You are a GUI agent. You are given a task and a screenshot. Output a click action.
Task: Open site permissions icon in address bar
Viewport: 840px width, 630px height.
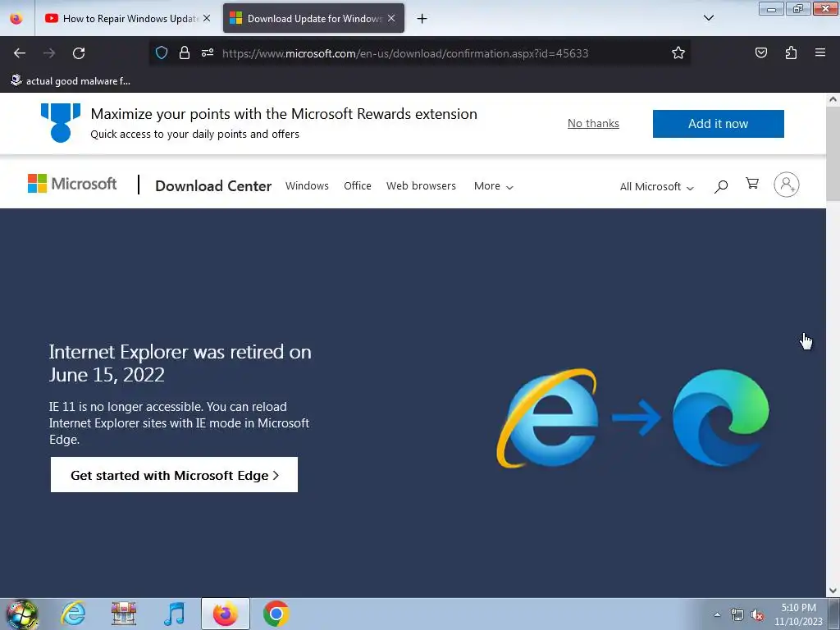click(x=208, y=53)
